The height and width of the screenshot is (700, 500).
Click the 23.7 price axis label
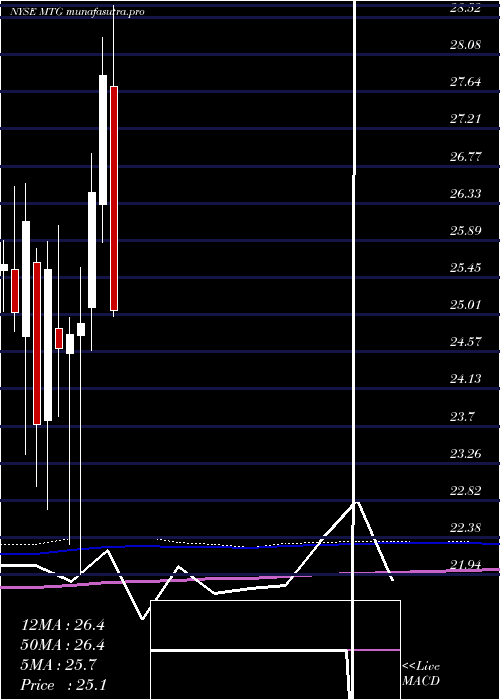tap(462, 417)
